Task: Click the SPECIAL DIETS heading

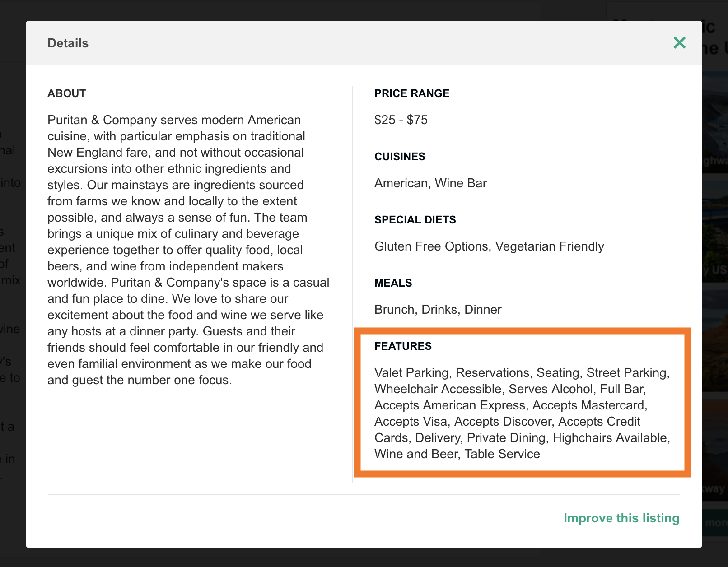Action: pos(415,220)
